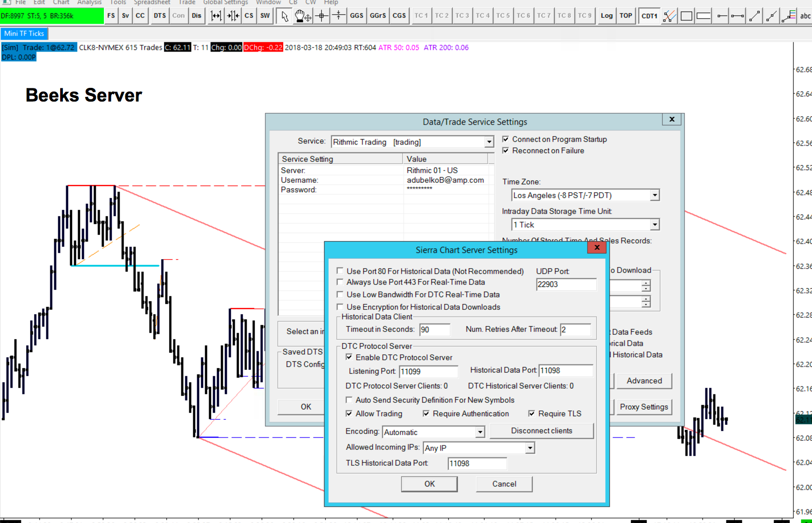Click Cancel in Sierra Chart Server Settings
The width and height of the screenshot is (812, 523).
coord(504,484)
